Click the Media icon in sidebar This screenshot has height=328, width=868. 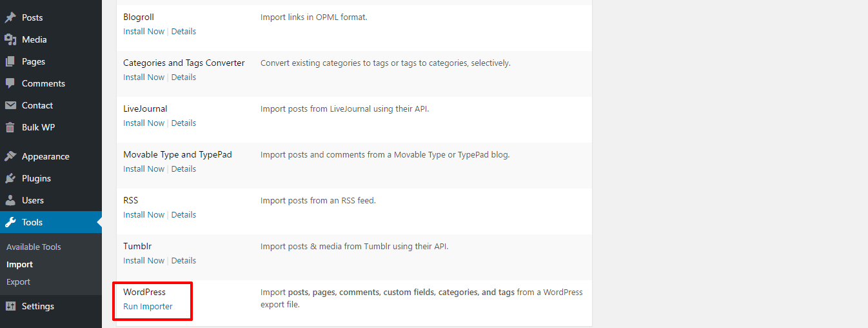[x=10, y=39]
